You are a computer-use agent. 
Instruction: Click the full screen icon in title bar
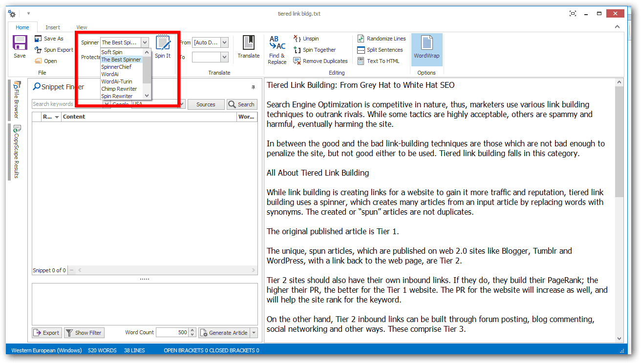coord(573,14)
